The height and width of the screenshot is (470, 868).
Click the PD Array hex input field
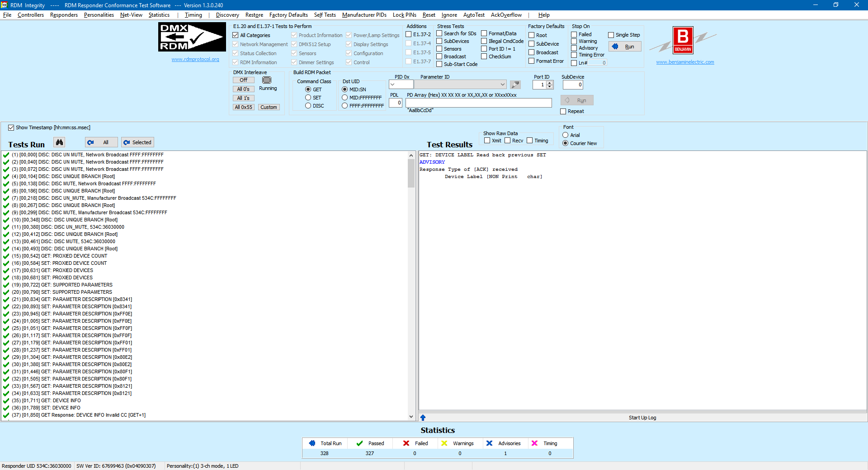[478, 103]
